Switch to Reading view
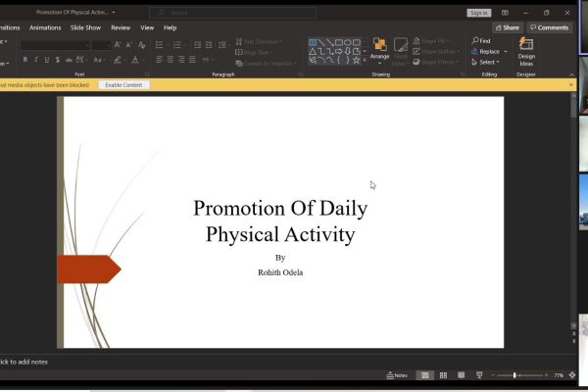 tap(461, 375)
